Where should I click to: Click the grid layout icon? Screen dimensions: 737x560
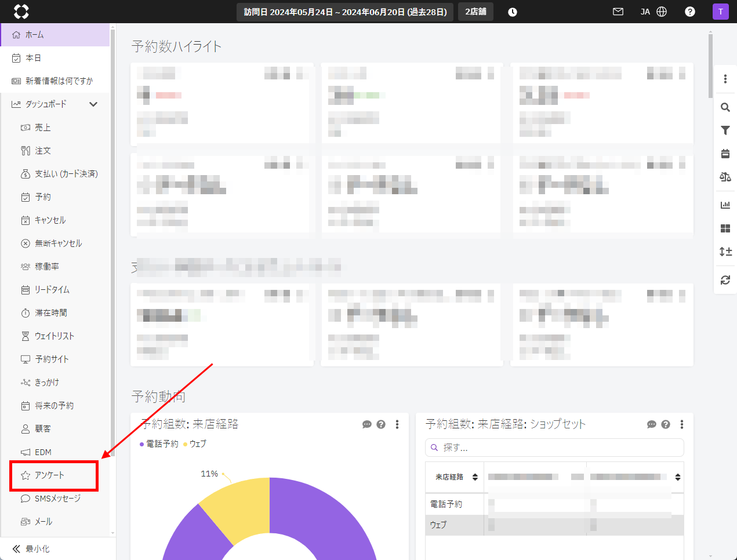click(x=725, y=228)
